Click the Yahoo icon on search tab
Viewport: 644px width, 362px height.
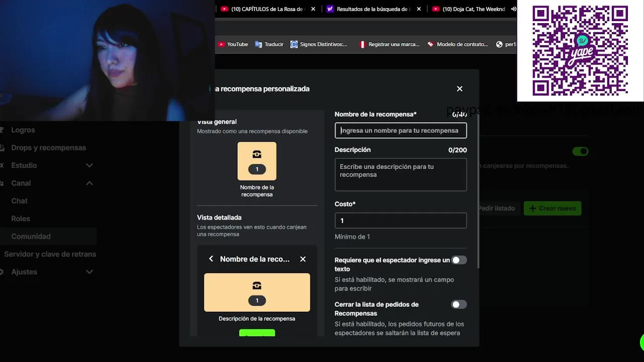pos(330,9)
